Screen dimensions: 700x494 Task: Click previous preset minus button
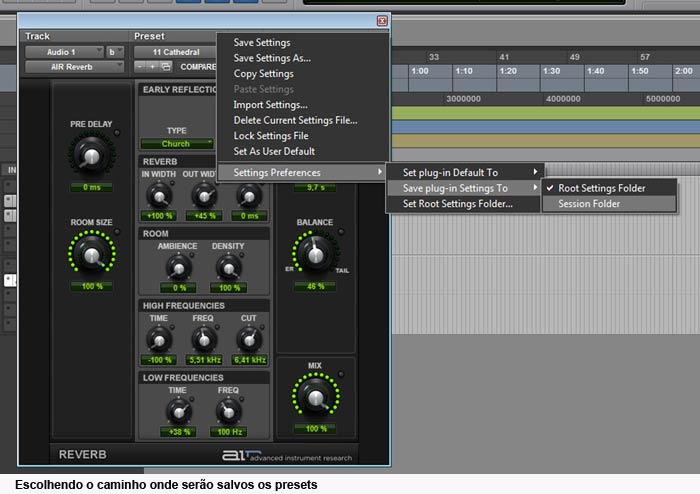(140, 66)
